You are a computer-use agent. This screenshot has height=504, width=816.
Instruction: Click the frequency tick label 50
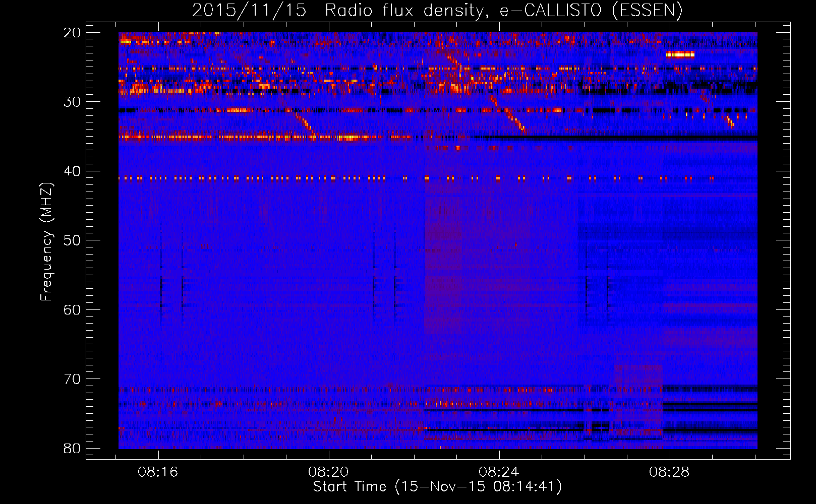point(73,240)
